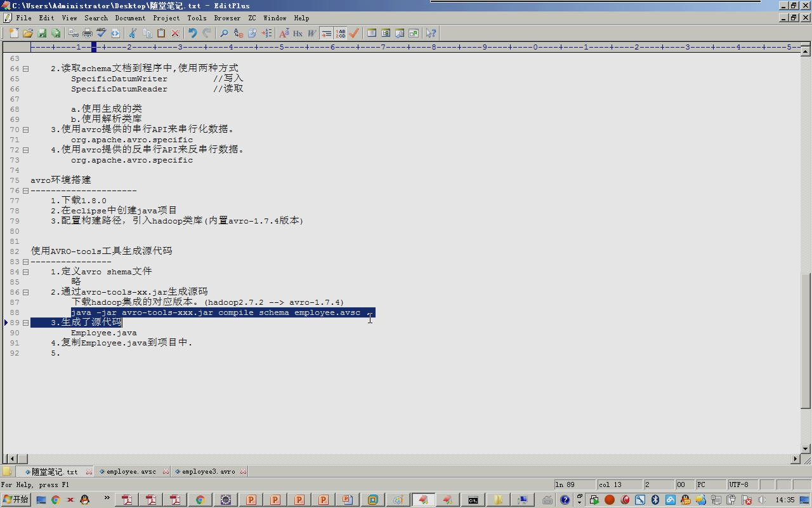The height and width of the screenshot is (508, 812).
Task: Click the View in Browser icon
Action: 414,33
